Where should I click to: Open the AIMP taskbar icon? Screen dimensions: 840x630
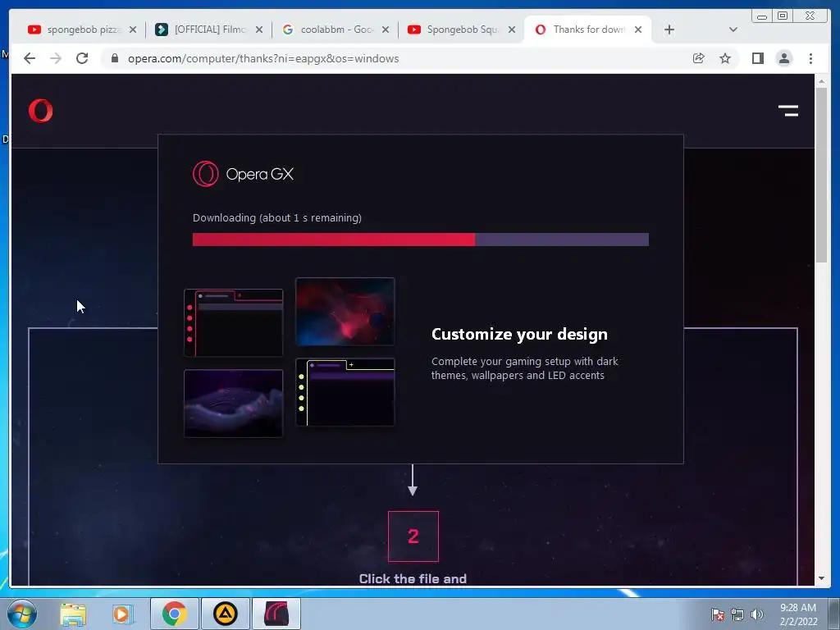click(x=225, y=614)
